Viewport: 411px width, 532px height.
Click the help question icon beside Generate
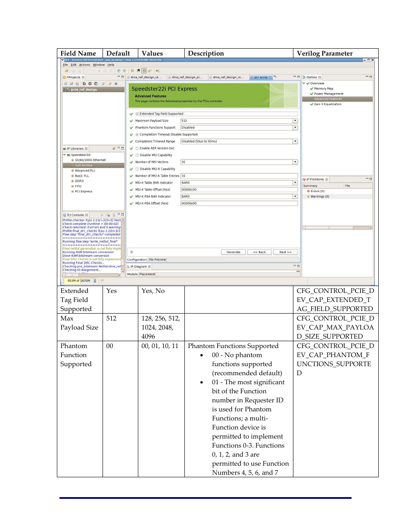(131, 252)
